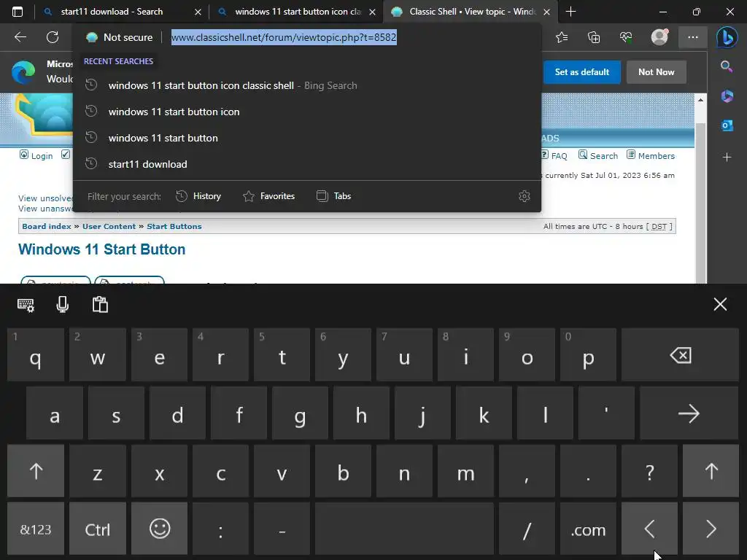Toggle the left Shift key
The height and width of the screenshot is (560, 747).
click(36, 471)
